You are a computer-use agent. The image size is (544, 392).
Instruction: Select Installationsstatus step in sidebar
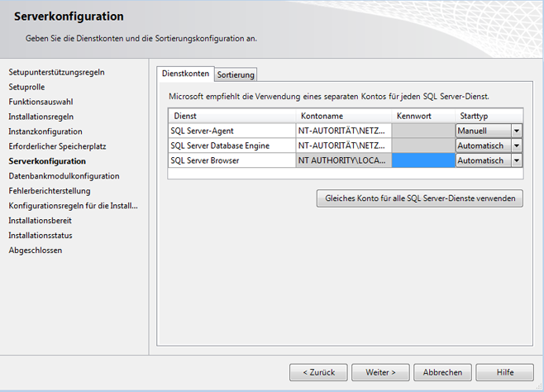[41, 236]
